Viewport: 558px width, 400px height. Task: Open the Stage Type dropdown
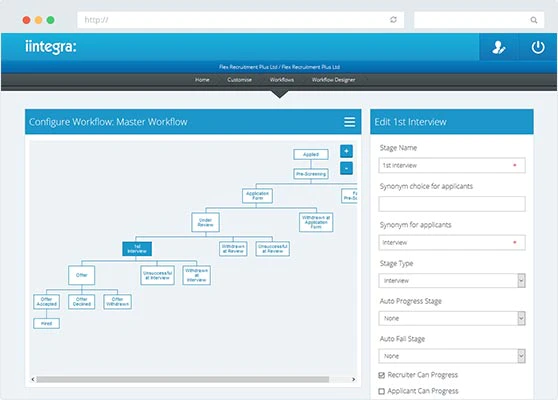(x=452, y=280)
